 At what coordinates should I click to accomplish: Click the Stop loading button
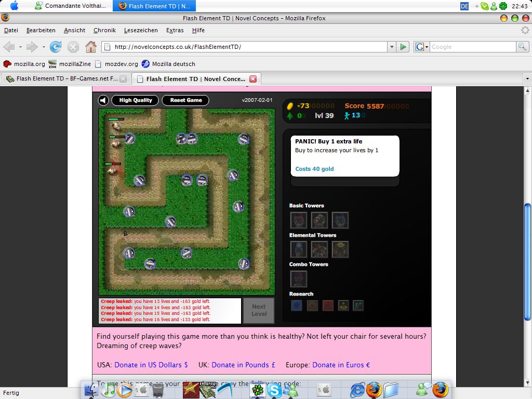point(73,47)
